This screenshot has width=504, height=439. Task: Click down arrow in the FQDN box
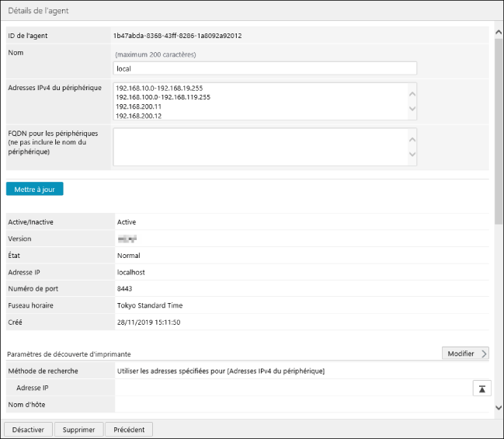tap(412, 154)
